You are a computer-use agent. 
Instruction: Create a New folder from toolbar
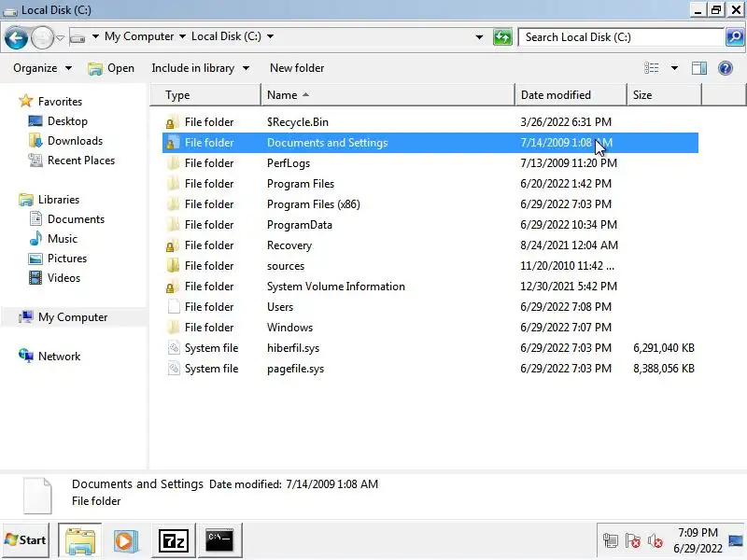pyautogui.click(x=297, y=68)
